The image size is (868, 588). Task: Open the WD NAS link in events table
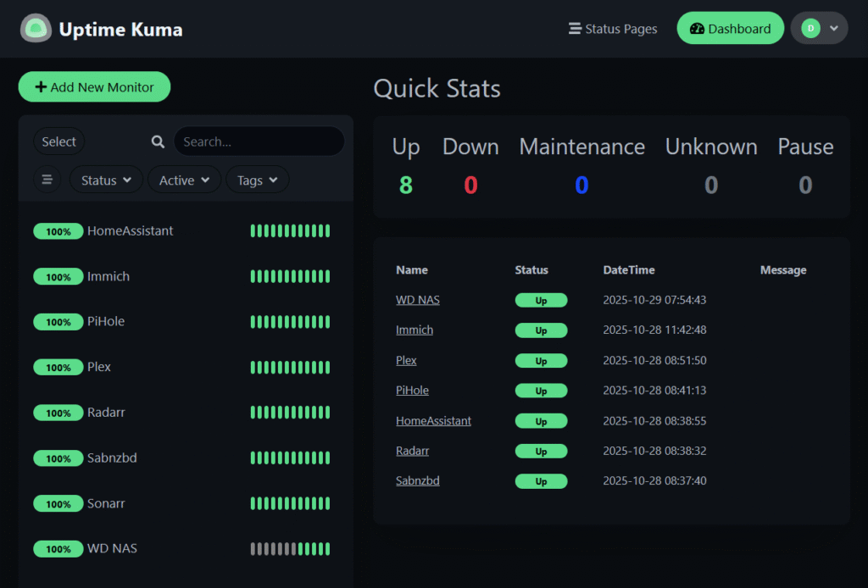(417, 300)
